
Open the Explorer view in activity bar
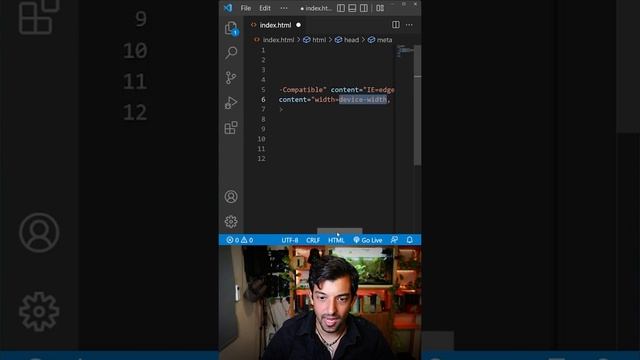(231, 28)
